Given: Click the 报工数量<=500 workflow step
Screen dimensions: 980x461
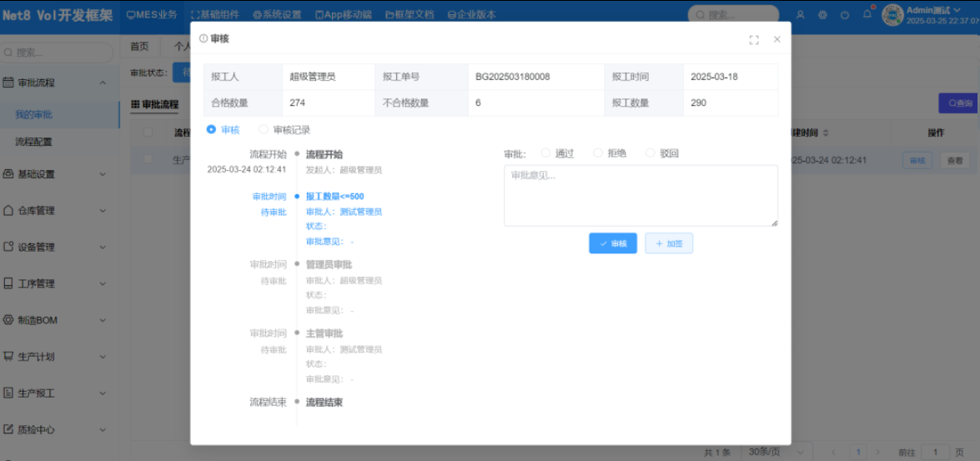Looking at the screenshot, I should (x=334, y=196).
